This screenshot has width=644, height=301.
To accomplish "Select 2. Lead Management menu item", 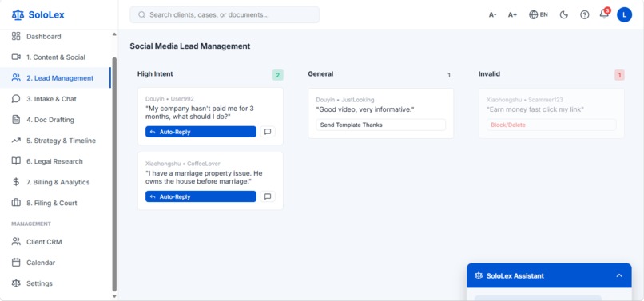I will (x=55, y=78).
